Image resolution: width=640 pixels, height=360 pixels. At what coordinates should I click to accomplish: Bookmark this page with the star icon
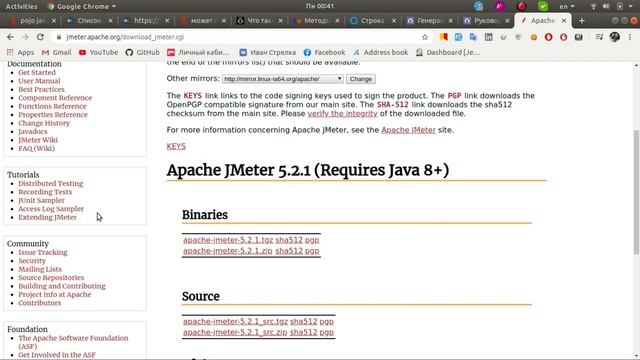425,37
